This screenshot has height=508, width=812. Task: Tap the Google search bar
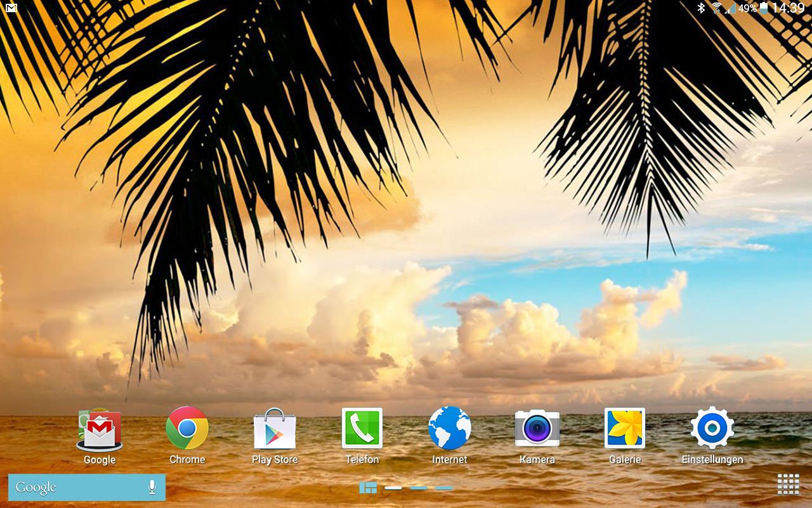(87, 487)
